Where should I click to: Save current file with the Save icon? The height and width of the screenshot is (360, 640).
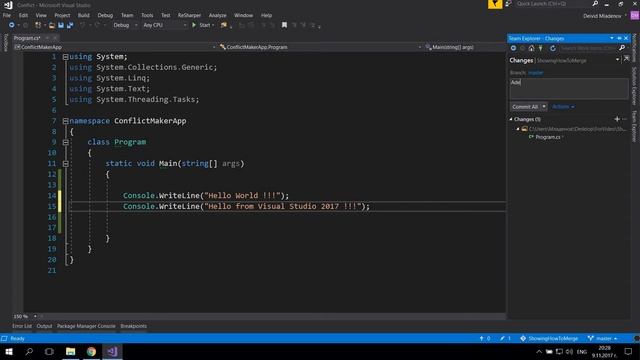click(x=61, y=25)
